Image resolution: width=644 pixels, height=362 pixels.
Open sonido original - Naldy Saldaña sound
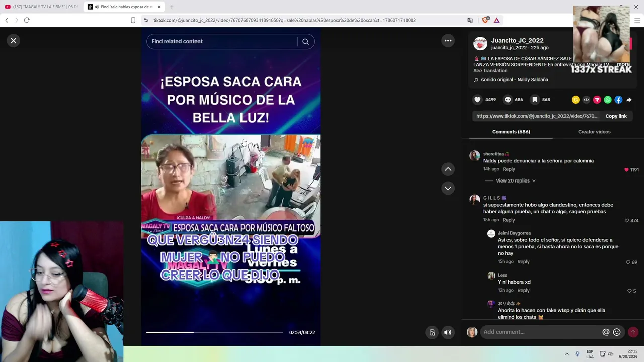(x=514, y=80)
